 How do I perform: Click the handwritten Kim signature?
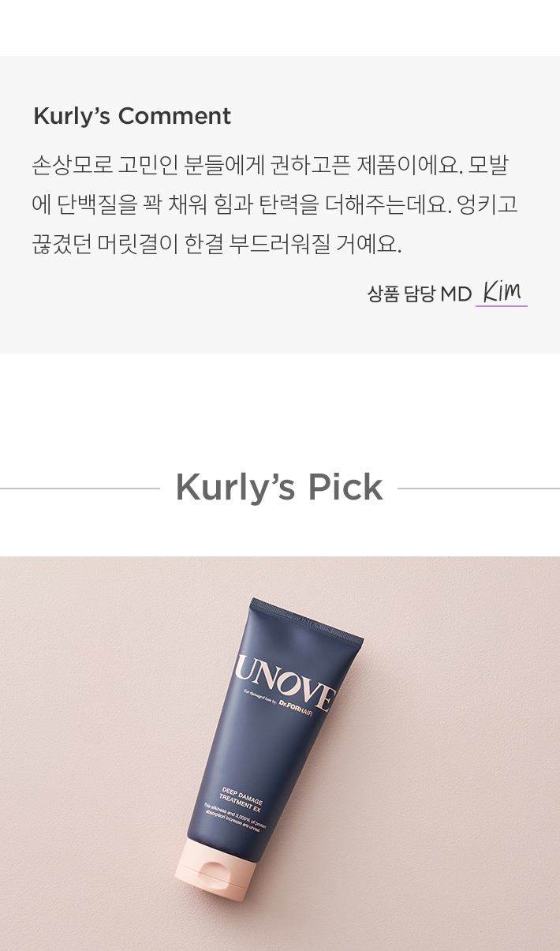pyautogui.click(x=502, y=291)
